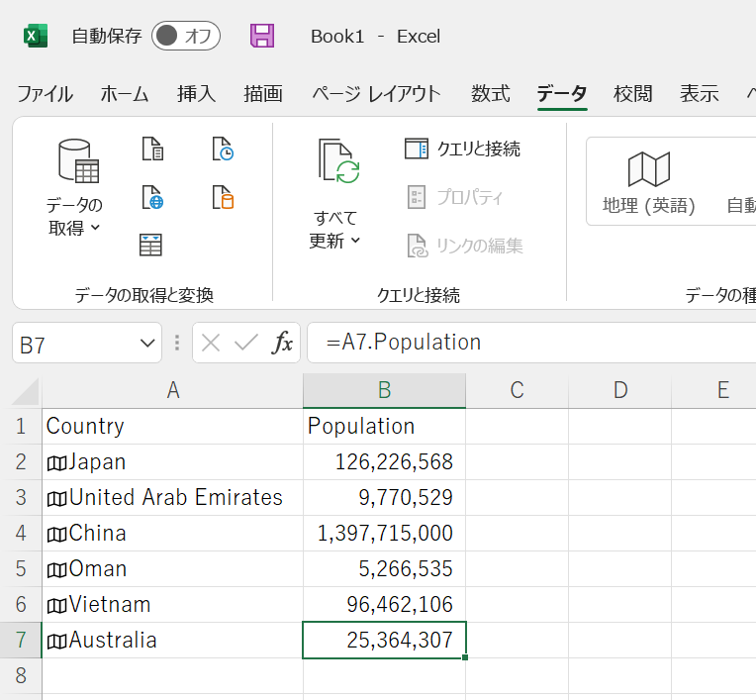The width and height of the screenshot is (756, 700).
Task: Save the workbook with the floppy icon
Action: [262, 36]
